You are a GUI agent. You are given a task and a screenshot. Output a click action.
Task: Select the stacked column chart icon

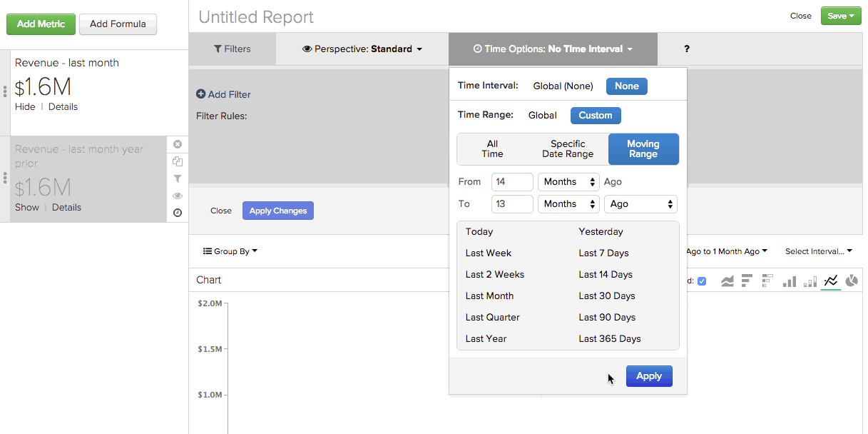[x=810, y=281]
